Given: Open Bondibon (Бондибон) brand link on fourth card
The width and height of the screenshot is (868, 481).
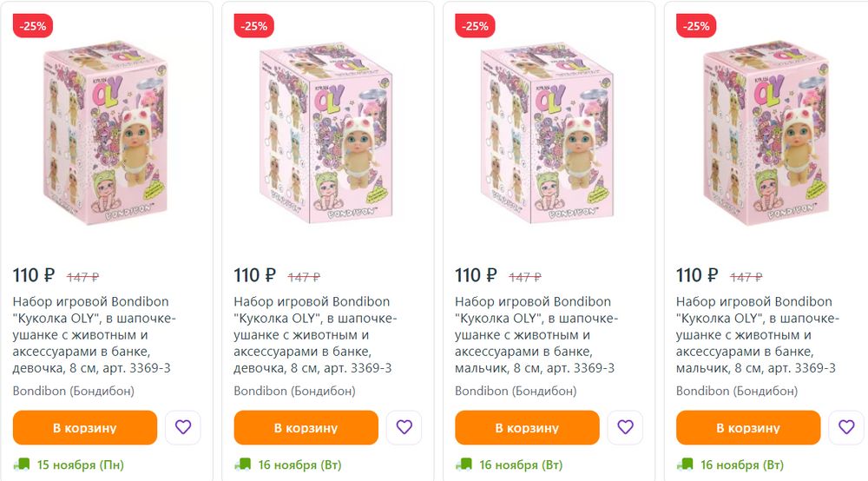Looking at the screenshot, I should pyautogui.click(x=737, y=391).
